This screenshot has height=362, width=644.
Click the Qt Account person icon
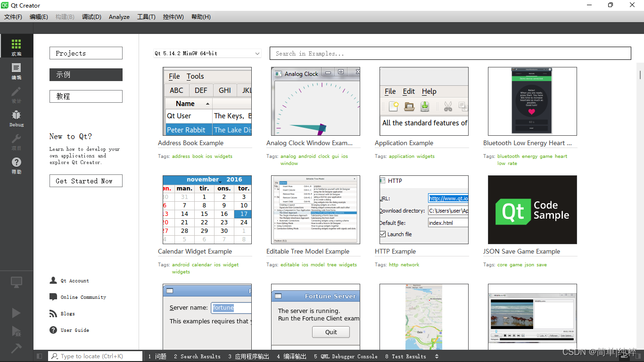(x=53, y=280)
